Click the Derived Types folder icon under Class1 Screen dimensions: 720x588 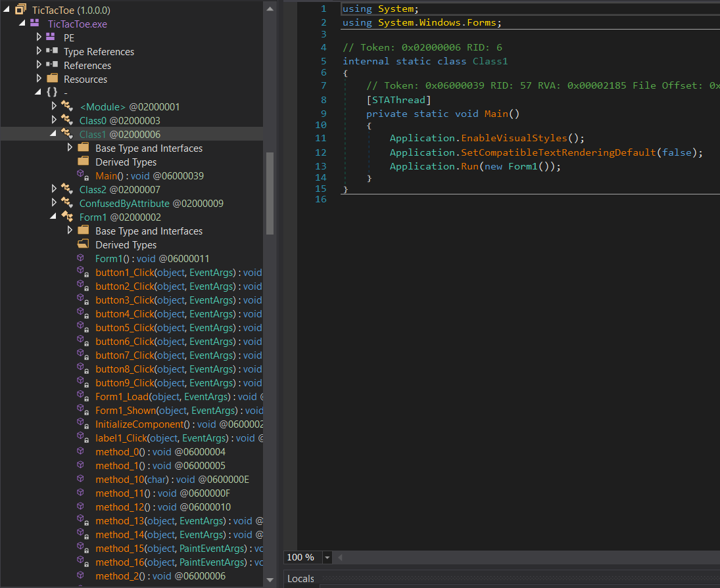(83, 162)
